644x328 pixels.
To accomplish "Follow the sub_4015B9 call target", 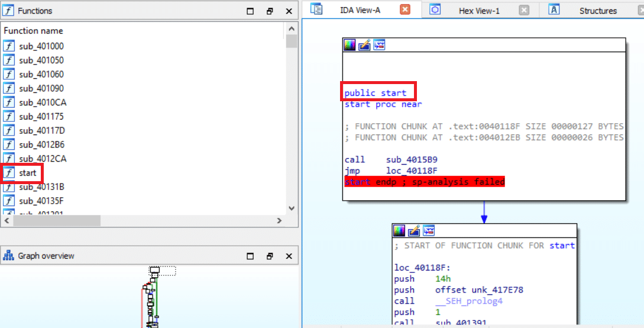I will click(412, 160).
